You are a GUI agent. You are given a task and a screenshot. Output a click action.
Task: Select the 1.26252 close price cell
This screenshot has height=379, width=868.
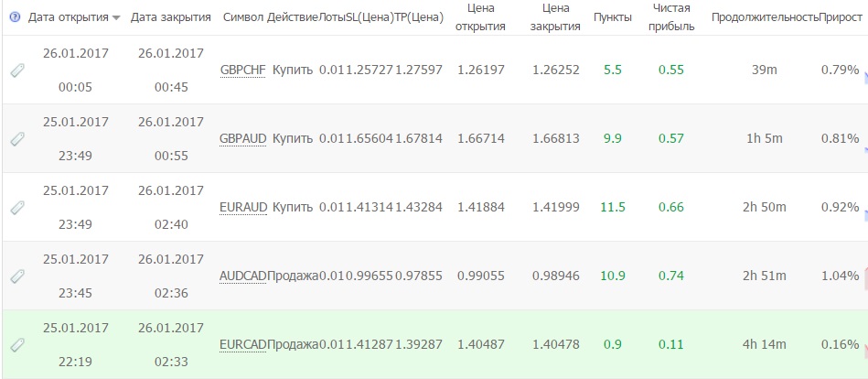click(556, 70)
